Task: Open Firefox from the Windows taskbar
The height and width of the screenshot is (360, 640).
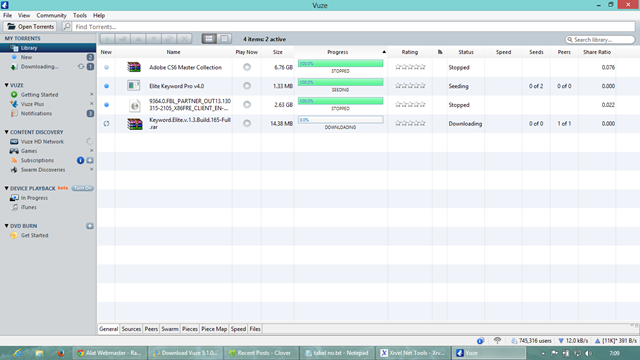Action: pyautogui.click(x=61, y=353)
